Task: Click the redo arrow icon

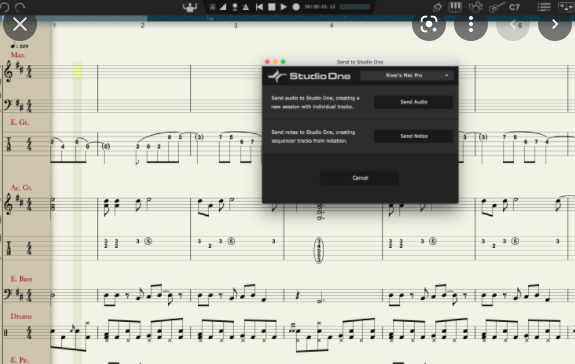Action: click(x=20, y=7)
